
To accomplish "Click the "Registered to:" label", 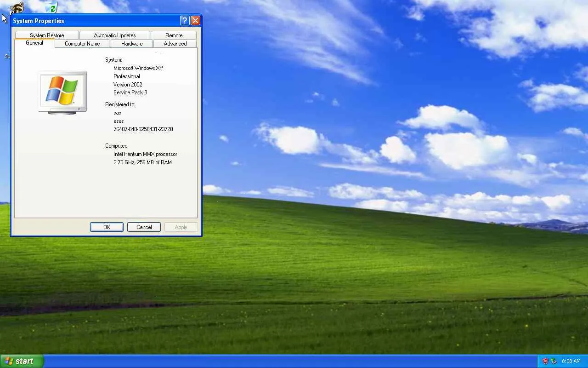I will (120, 104).
